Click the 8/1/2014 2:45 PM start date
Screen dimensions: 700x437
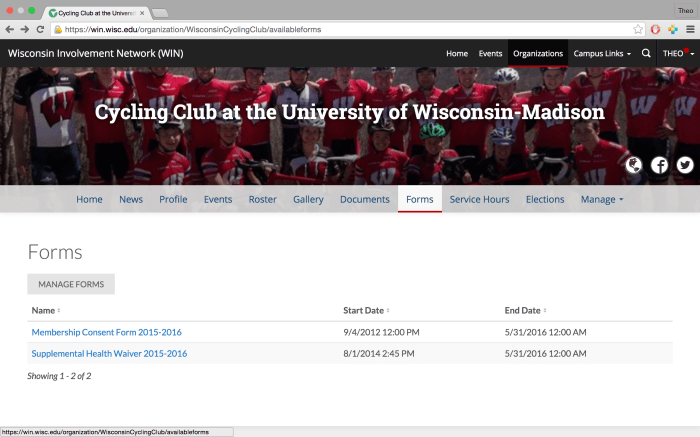[379, 354]
